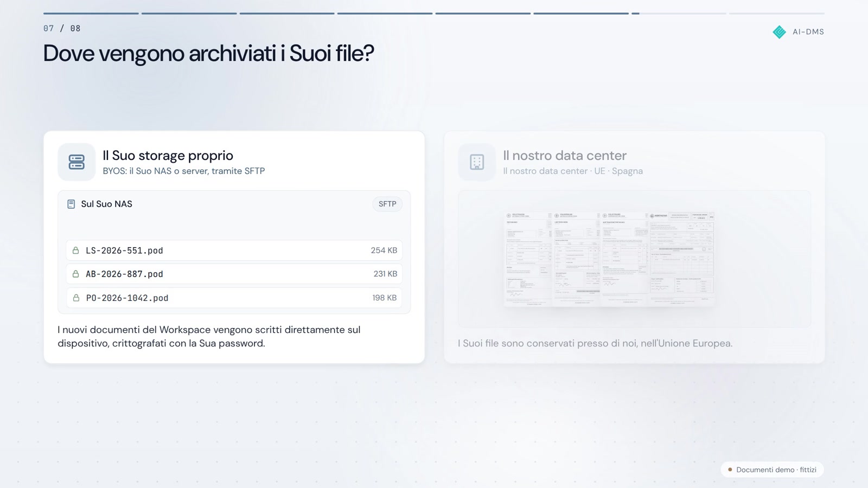This screenshot has height=488, width=868.
Task: Click the Sul Suo NAS label
Action: click(x=107, y=204)
